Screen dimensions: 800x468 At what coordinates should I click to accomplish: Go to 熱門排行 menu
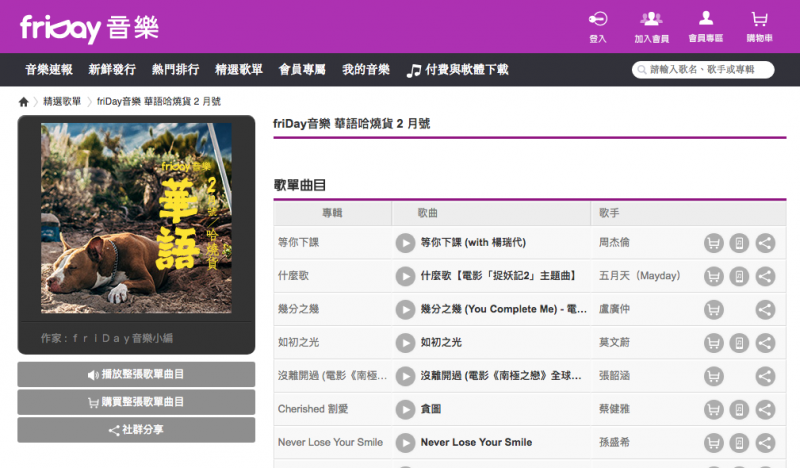coord(176,69)
